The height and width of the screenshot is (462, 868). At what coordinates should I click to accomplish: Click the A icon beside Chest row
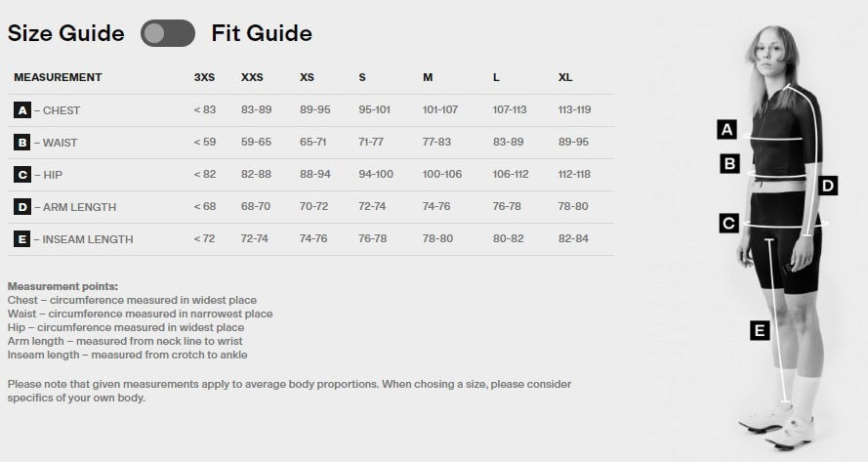[x=21, y=110]
